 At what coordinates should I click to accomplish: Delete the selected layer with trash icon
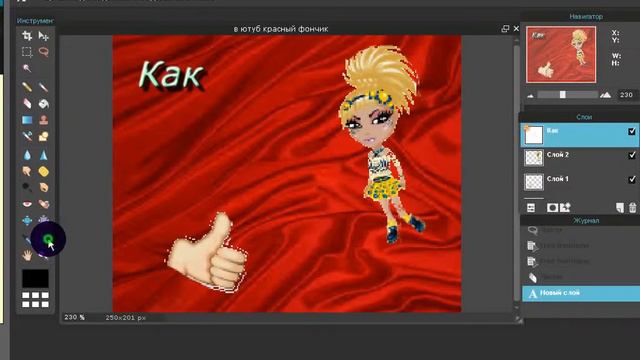(x=633, y=208)
